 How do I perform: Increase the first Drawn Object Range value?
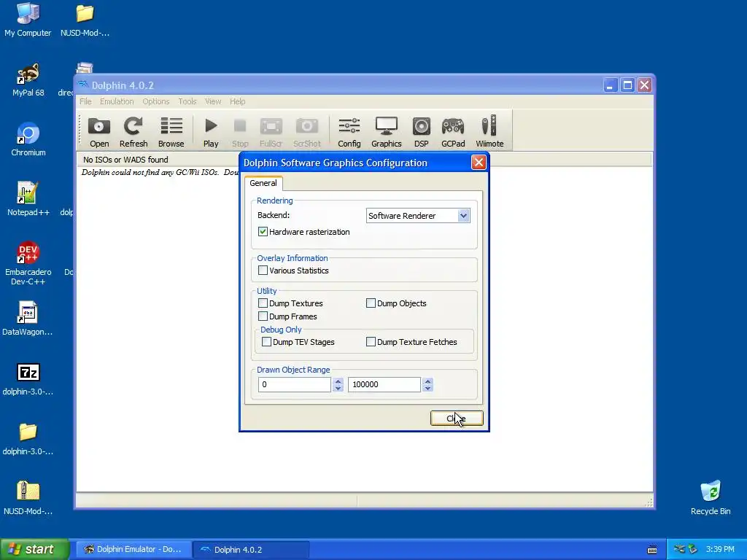click(x=338, y=381)
